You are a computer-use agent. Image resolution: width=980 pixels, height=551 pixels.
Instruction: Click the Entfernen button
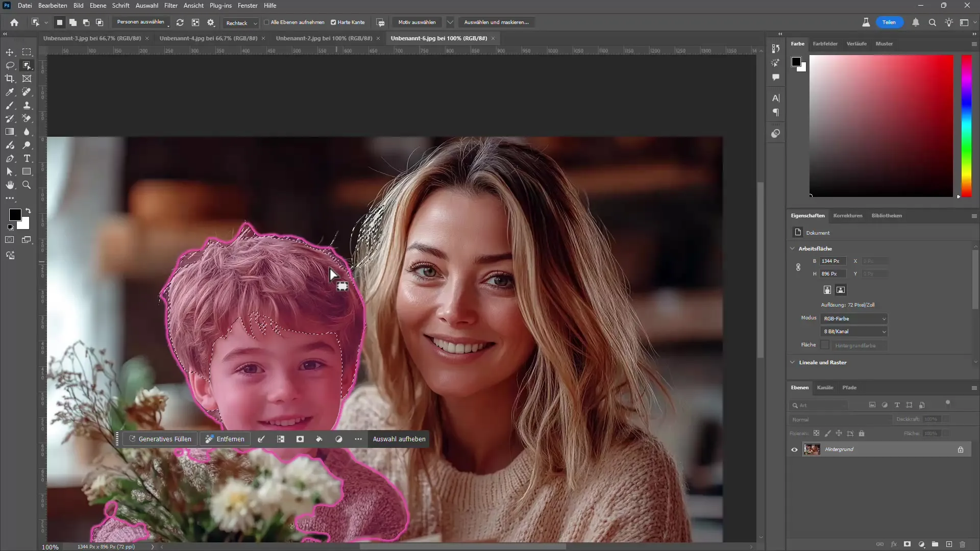pyautogui.click(x=225, y=439)
